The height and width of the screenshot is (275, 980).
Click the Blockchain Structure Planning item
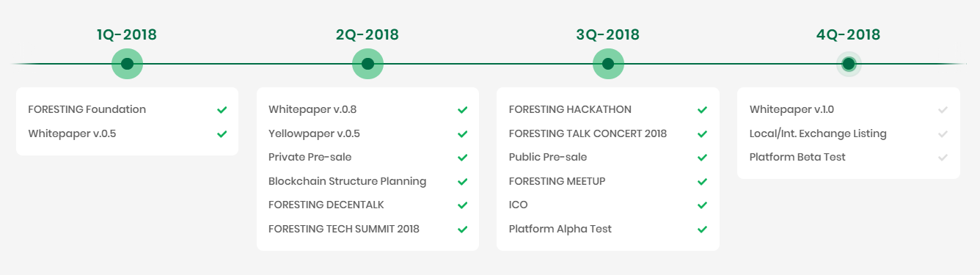(x=347, y=181)
